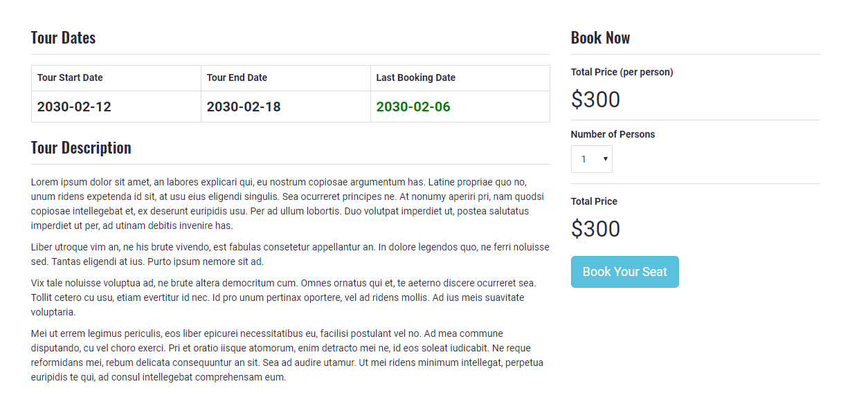Click the paragraph starting with Liber utroque

(x=290, y=254)
